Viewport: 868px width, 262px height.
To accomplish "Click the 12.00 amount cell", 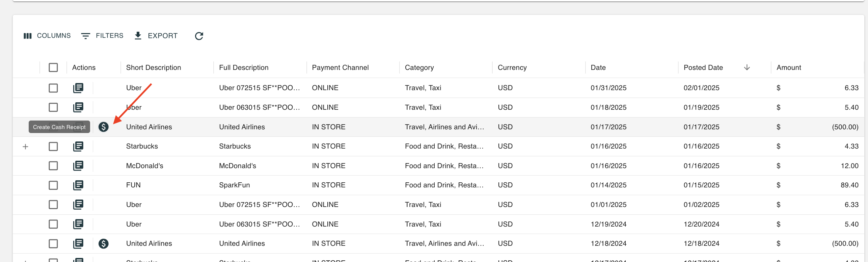I will [x=849, y=166].
